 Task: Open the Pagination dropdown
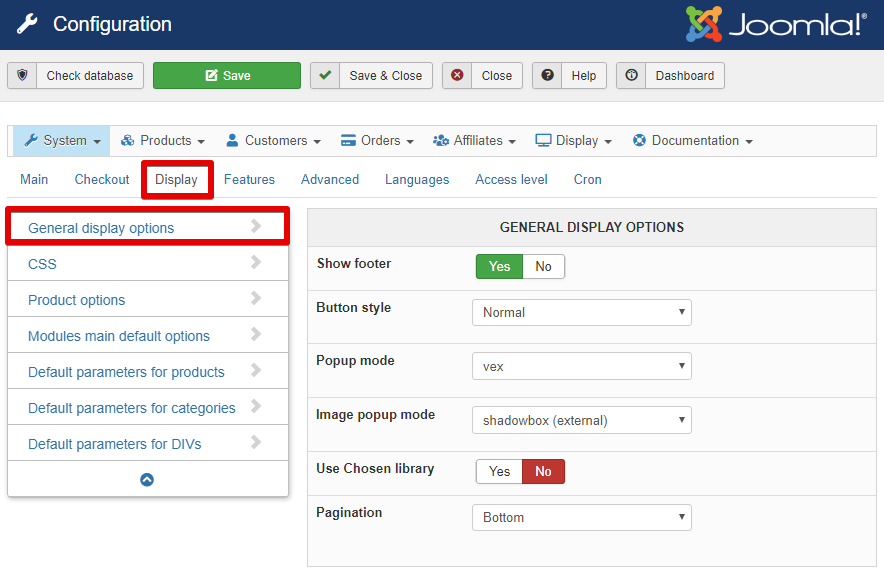point(582,517)
